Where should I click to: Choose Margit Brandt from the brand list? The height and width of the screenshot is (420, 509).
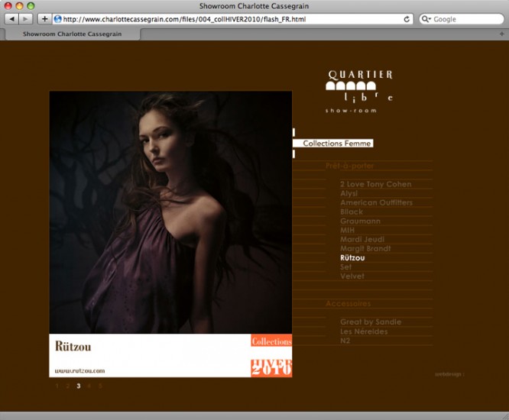[365, 248]
